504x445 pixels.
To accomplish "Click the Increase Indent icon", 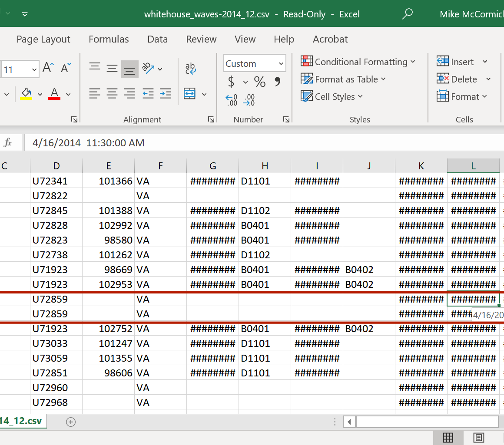I will point(165,93).
